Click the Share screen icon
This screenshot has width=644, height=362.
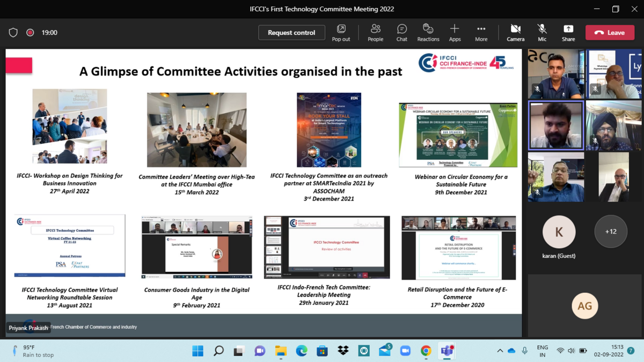568,32
